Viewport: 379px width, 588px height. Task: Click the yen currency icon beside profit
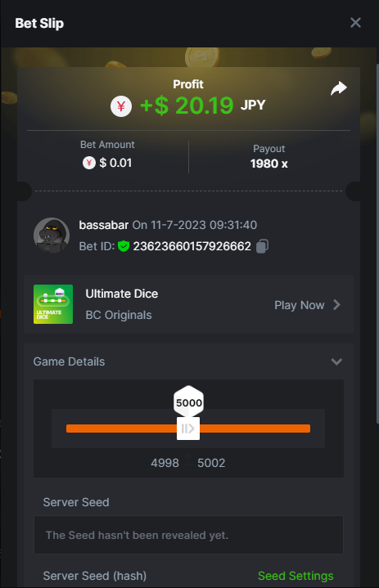click(x=121, y=106)
